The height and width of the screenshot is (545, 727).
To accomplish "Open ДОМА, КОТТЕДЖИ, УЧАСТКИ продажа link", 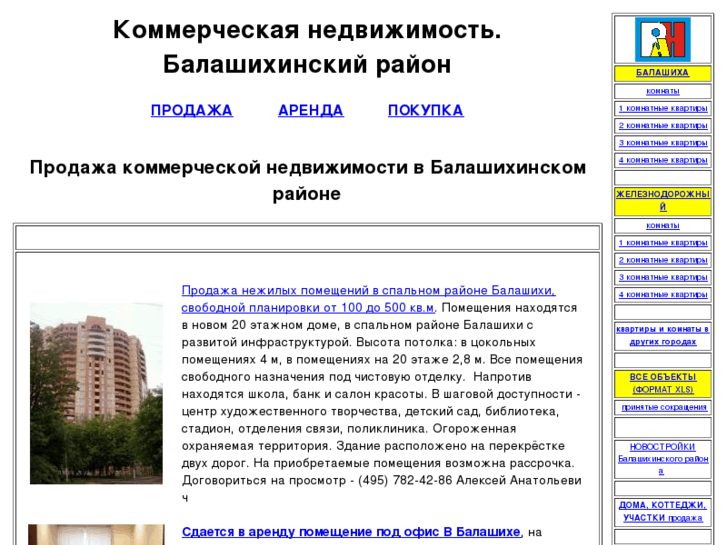I will [663, 511].
